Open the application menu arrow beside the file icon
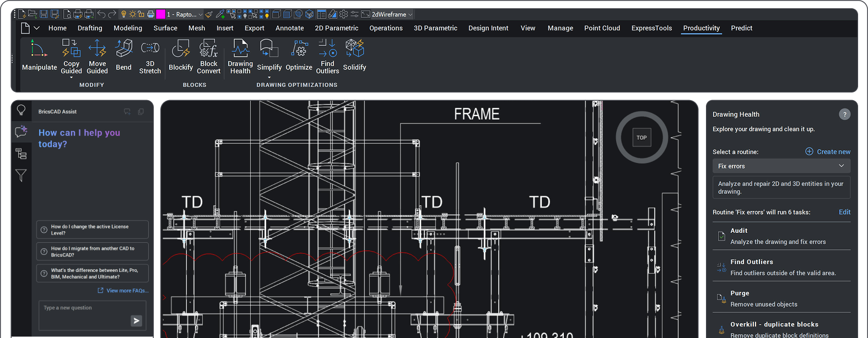Screen dimensions: 868x338 37,28
